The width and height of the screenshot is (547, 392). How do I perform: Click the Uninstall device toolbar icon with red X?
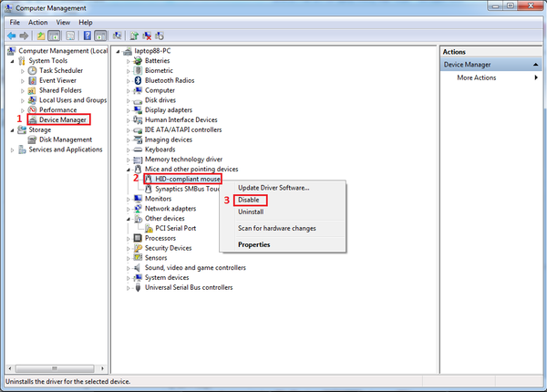coord(147,36)
